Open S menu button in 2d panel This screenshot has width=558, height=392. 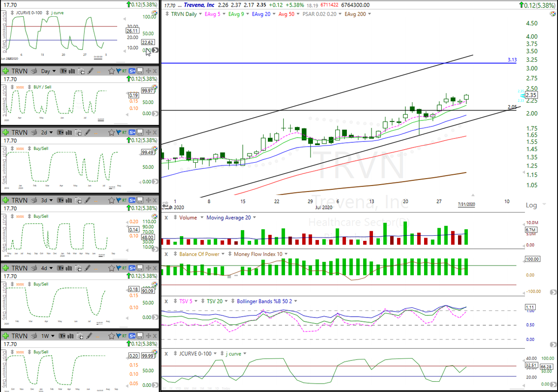(x=132, y=132)
